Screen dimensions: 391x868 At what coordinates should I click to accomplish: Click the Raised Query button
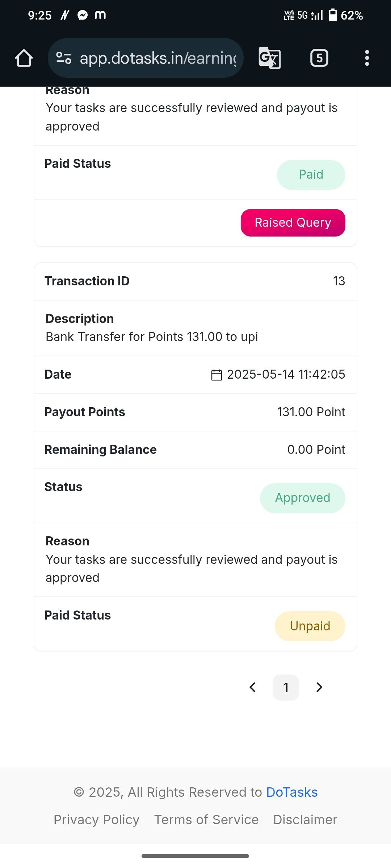[x=293, y=223]
